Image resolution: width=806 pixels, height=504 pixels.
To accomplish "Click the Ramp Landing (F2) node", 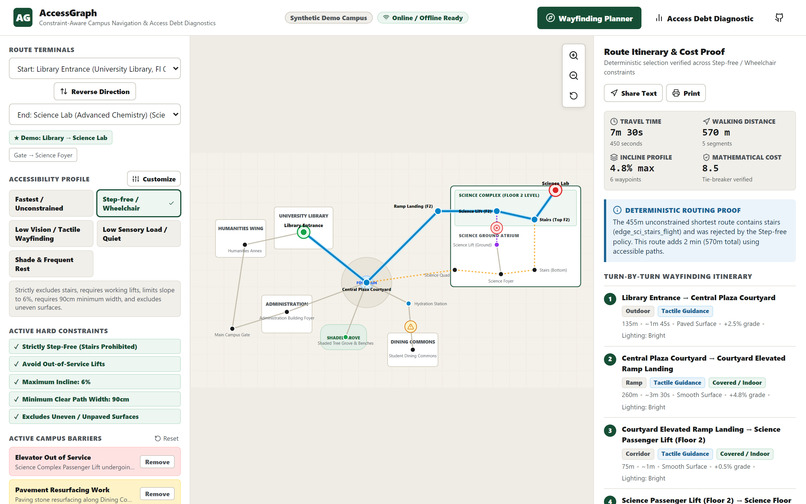I will point(438,211).
